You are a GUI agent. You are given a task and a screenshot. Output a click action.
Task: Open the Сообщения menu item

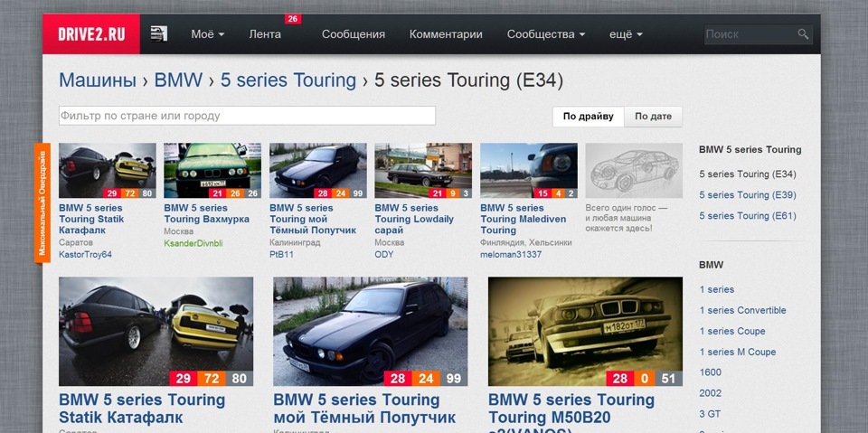[x=354, y=34]
